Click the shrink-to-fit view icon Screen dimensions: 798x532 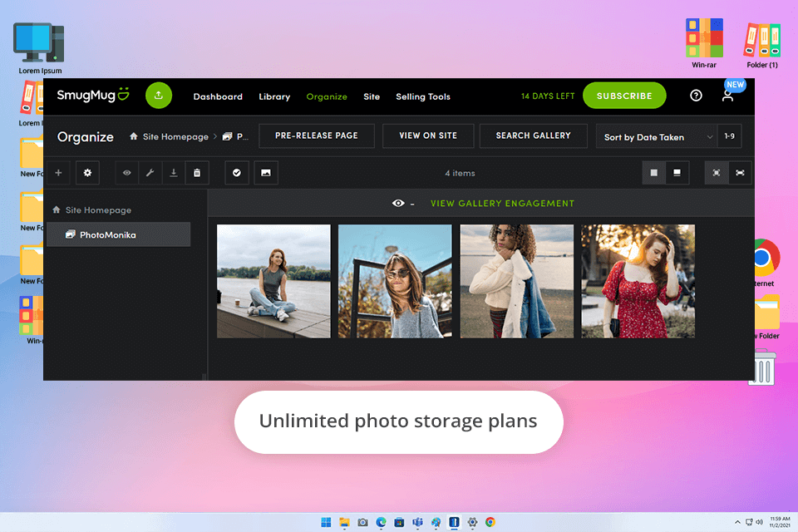(x=717, y=173)
